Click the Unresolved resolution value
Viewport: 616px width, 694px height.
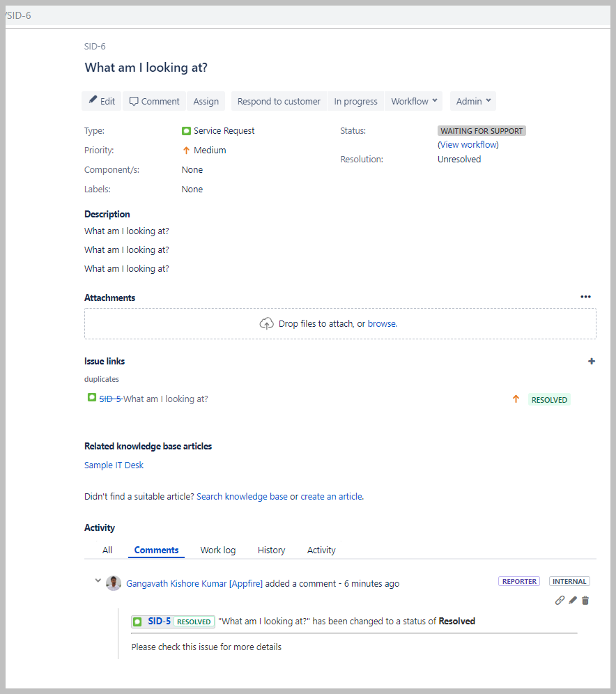coord(459,160)
